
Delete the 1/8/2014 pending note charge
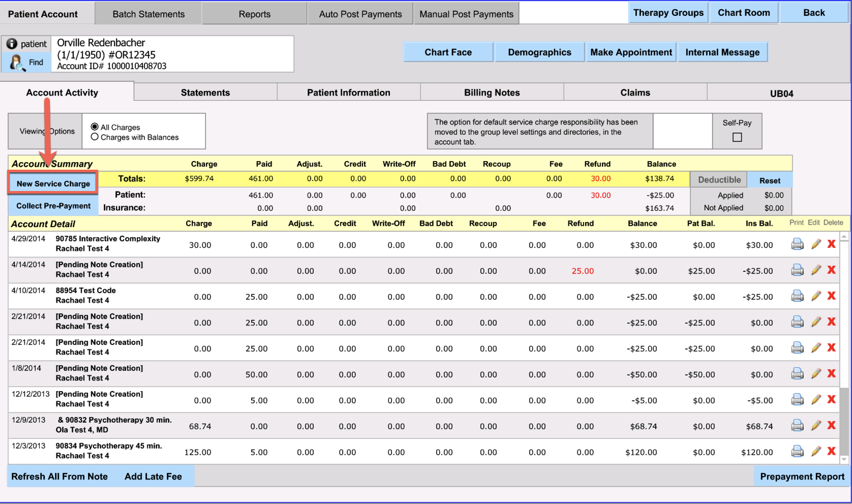coord(832,374)
